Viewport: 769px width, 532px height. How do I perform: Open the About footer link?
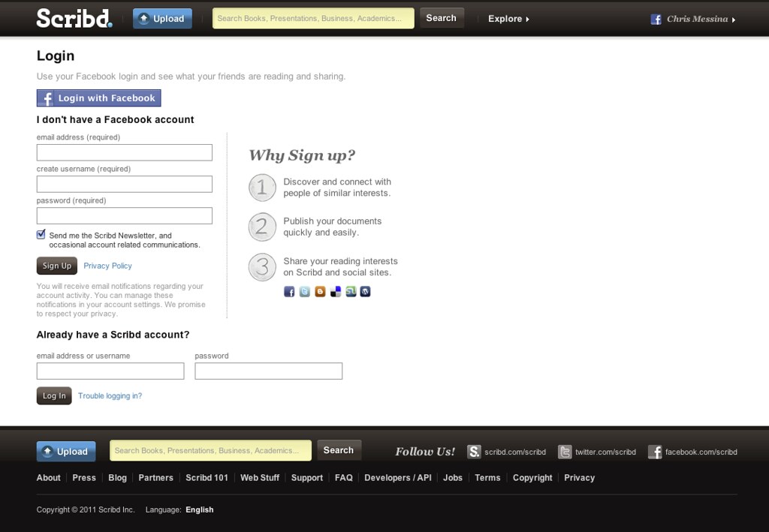coord(49,478)
